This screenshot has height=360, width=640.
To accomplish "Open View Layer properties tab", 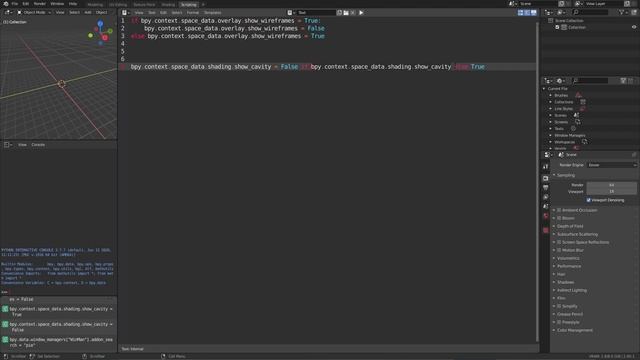I will click(x=546, y=197).
